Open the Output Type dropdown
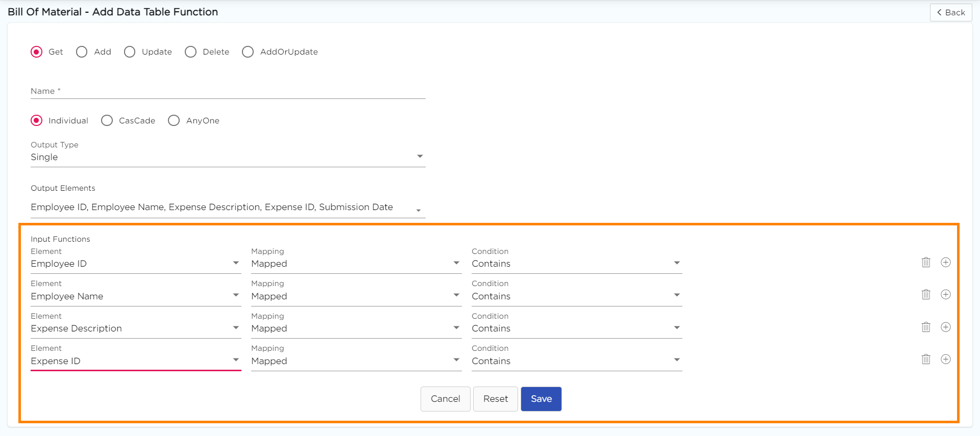 pos(228,157)
